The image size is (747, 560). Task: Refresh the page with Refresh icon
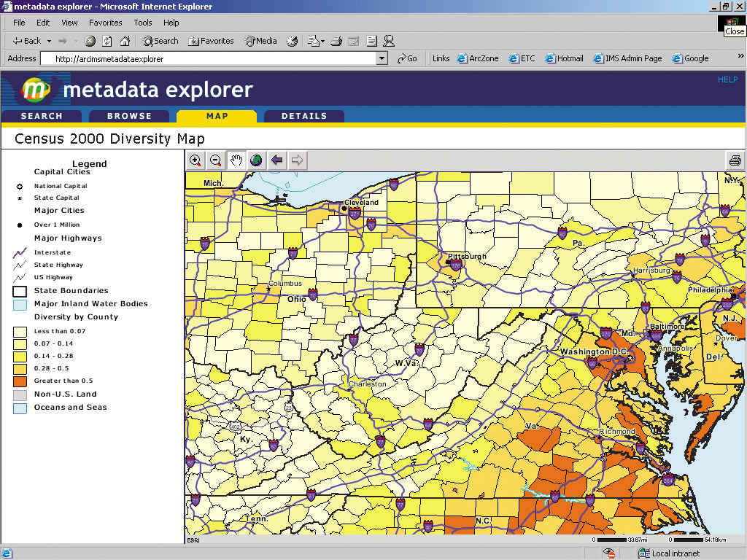click(x=107, y=41)
